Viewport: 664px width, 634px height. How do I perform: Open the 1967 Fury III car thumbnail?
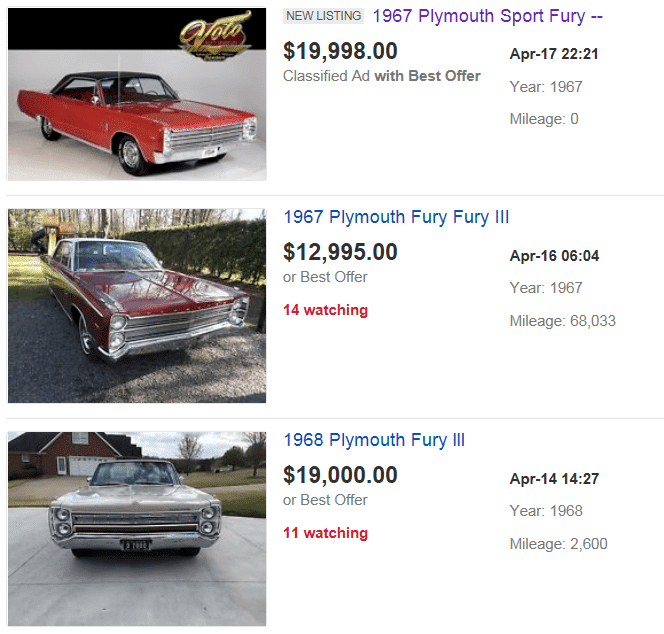(x=137, y=305)
